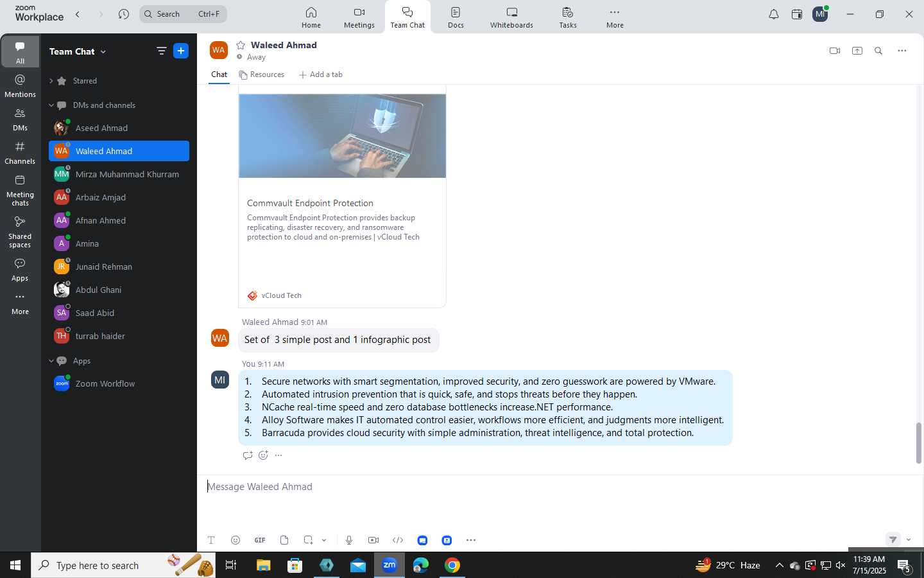924x578 pixels.
Task: Insert a code snippet
Action: [x=398, y=540]
